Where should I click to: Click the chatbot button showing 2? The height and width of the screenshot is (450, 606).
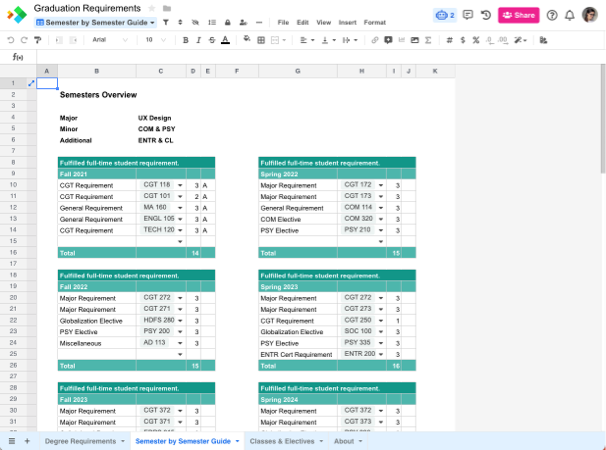tap(444, 15)
